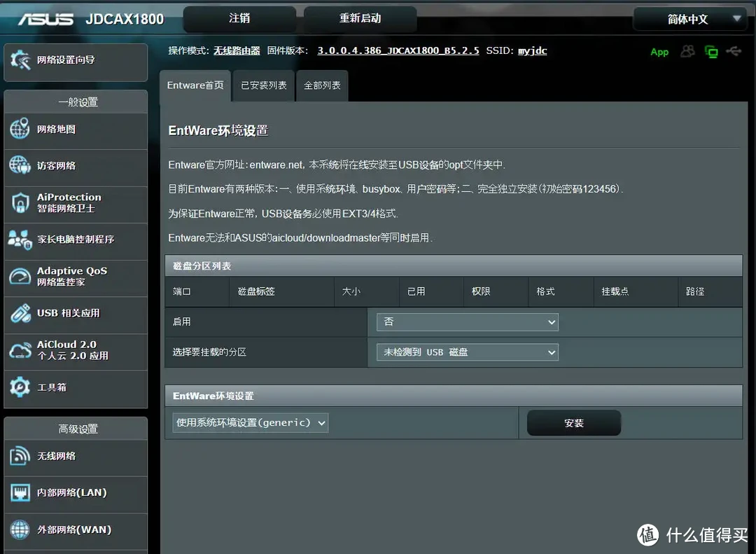Open 外部网络(WAN) menu entry
The height and width of the screenshot is (554, 756).
[76, 530]
